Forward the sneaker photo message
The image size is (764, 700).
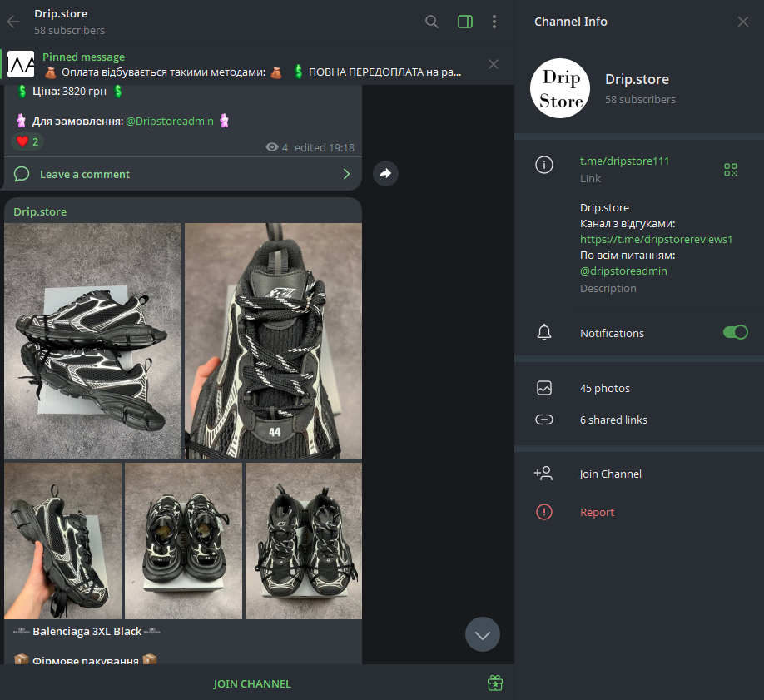click(385, 173)
